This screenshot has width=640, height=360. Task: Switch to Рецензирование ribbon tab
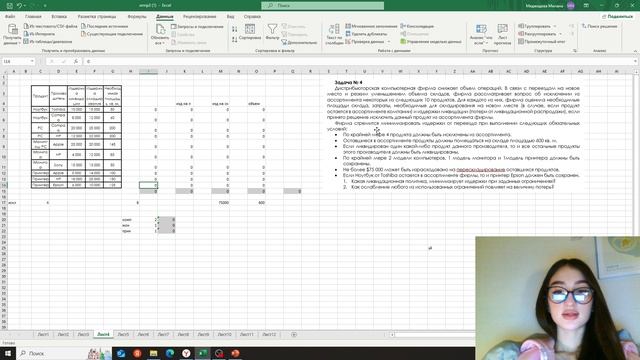point(200,17)
